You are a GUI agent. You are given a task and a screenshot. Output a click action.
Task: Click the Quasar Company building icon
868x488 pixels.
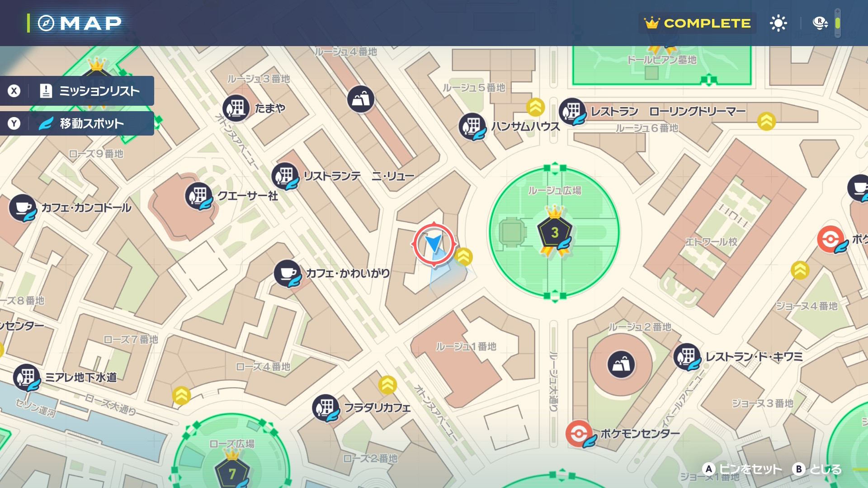[198, 196]
